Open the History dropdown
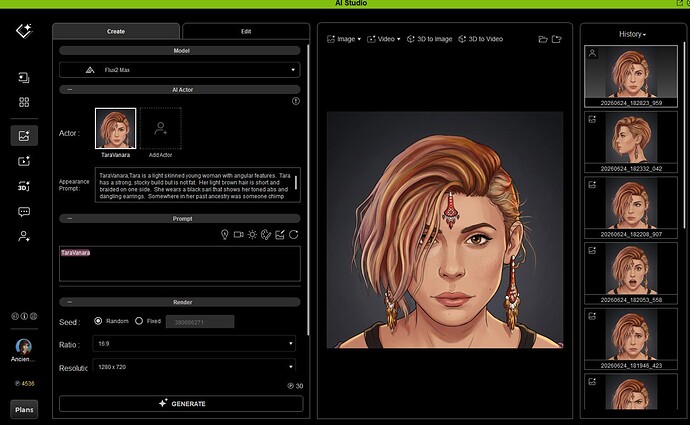 [632, 34]
